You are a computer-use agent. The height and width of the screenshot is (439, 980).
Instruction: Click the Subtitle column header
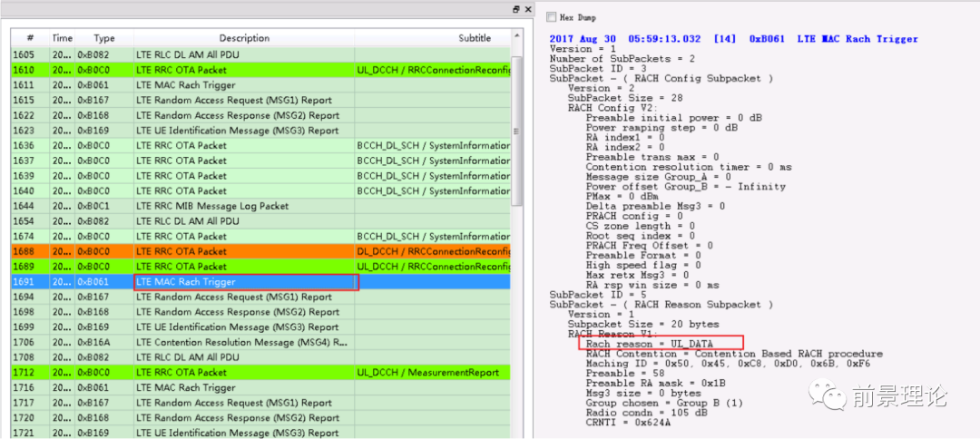[474, 38]
